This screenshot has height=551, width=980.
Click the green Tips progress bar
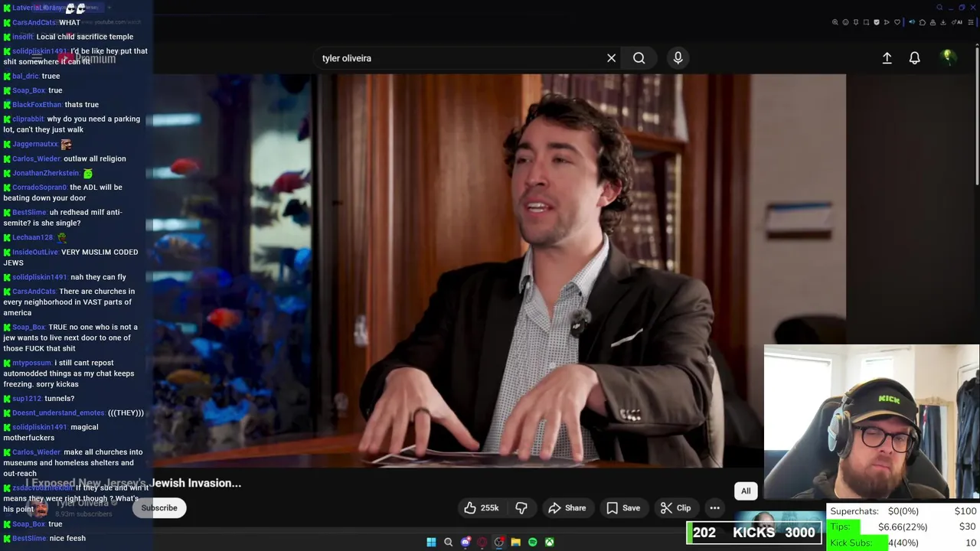click(x=844, y=527)
